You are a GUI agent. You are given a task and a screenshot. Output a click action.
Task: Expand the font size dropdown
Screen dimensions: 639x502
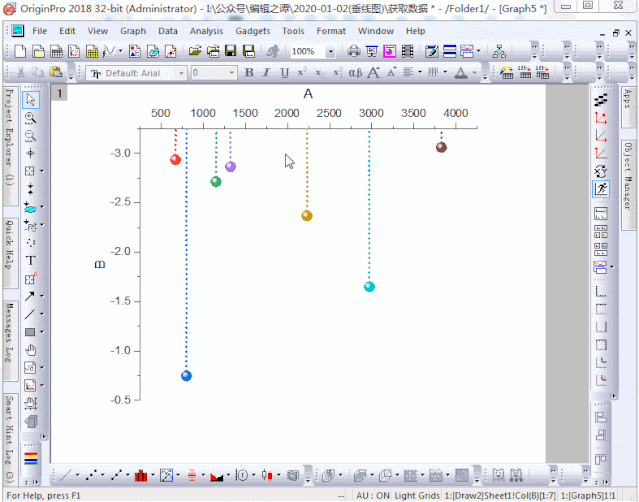coord(233,73)
